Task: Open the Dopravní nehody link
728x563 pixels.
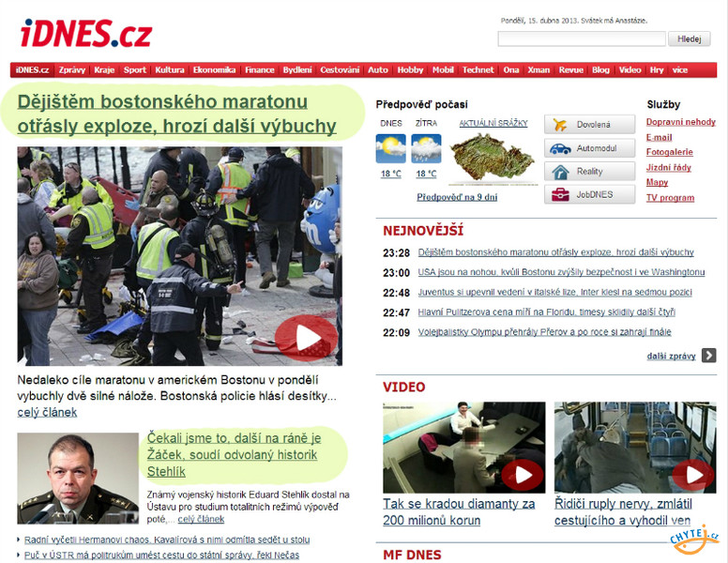Action: (x=681, y=122)
